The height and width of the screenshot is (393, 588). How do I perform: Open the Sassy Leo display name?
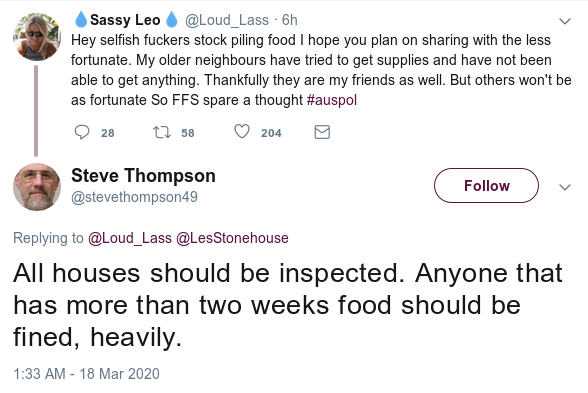point(125,20)
